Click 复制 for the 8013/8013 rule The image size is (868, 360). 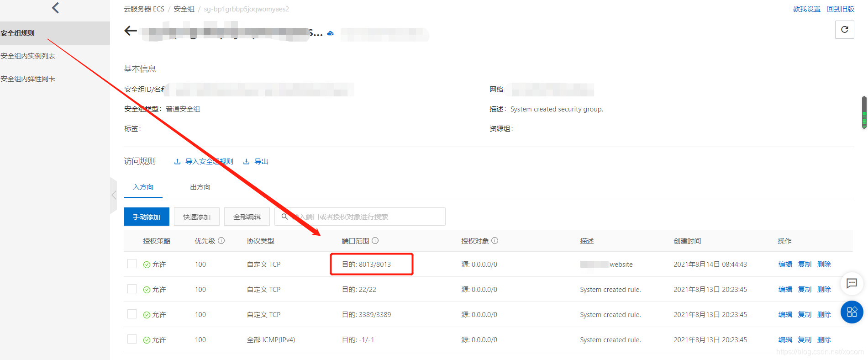coord(805,265)
